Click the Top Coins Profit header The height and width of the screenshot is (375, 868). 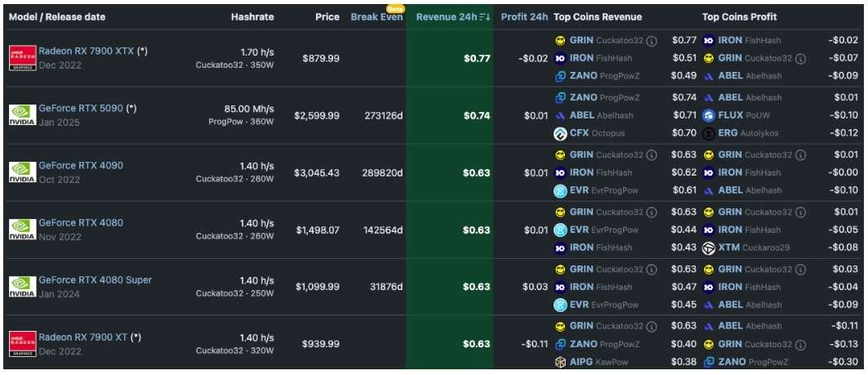740,17
